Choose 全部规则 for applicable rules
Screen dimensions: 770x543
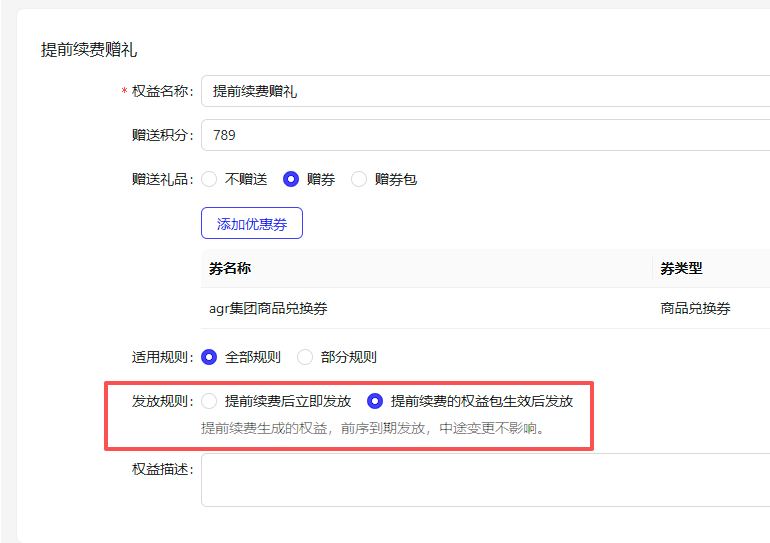(x=209, y=357)
